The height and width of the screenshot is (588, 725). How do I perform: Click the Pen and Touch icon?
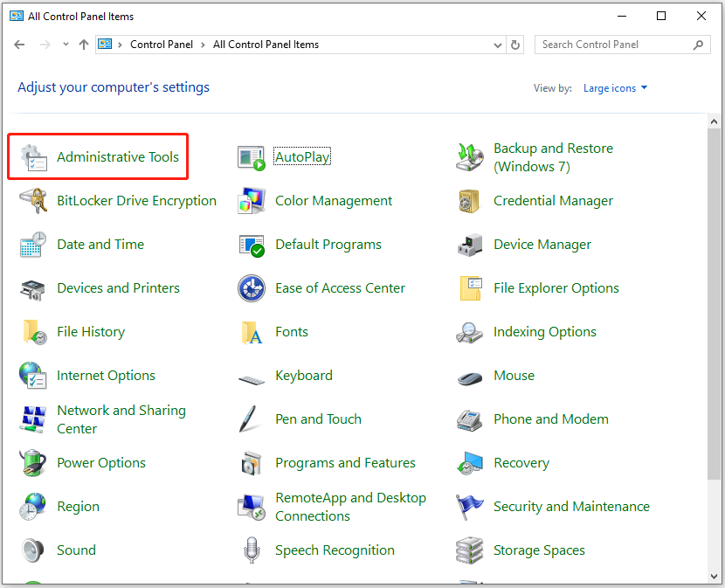coord(248,419)
